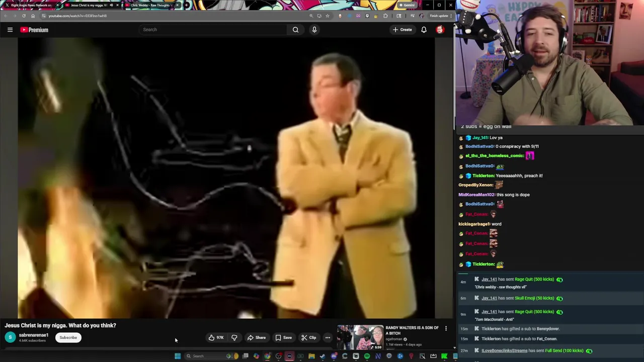
Task: Dislike the video with thumbs down
Action: point(234,338)
